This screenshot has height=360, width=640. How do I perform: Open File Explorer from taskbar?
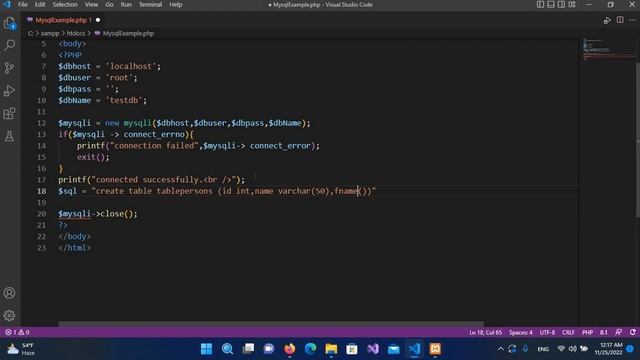pos(331,349)
